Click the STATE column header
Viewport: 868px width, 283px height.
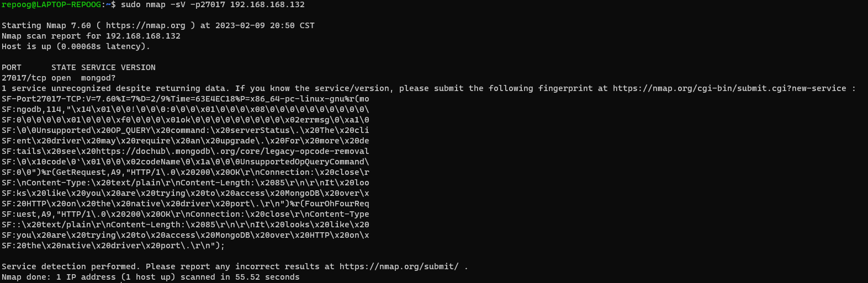(63, 67)
